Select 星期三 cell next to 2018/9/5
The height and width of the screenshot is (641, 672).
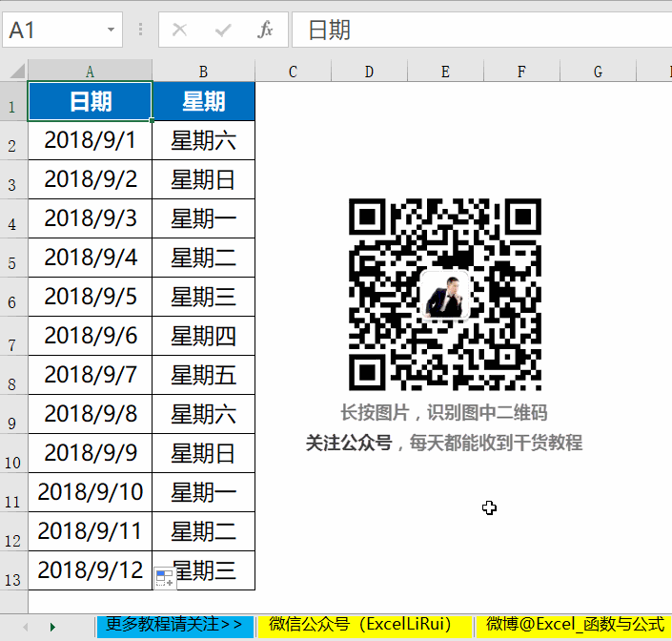pyautogui.click(x=204, y=297)
